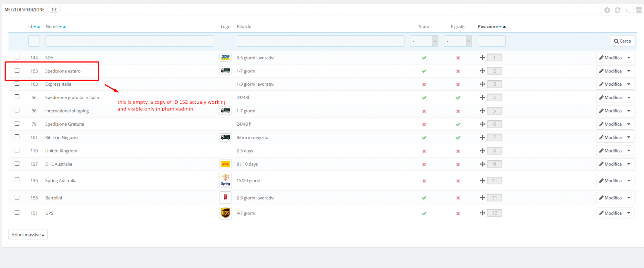Focus the Posizione filter field
The image size is (644, 268).
click(x=491, y=41)
